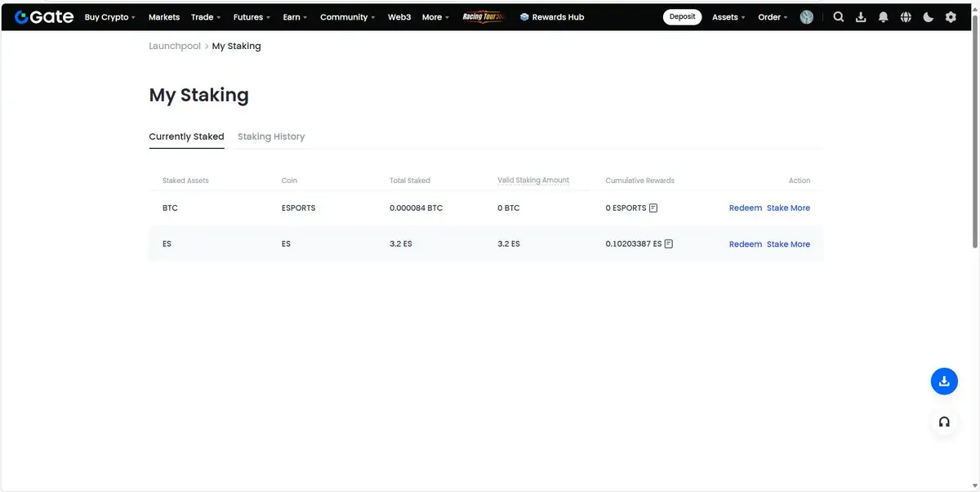Open the Racing Tour banner
This screenshot has width=980, height=492.
tap(483, 16)
